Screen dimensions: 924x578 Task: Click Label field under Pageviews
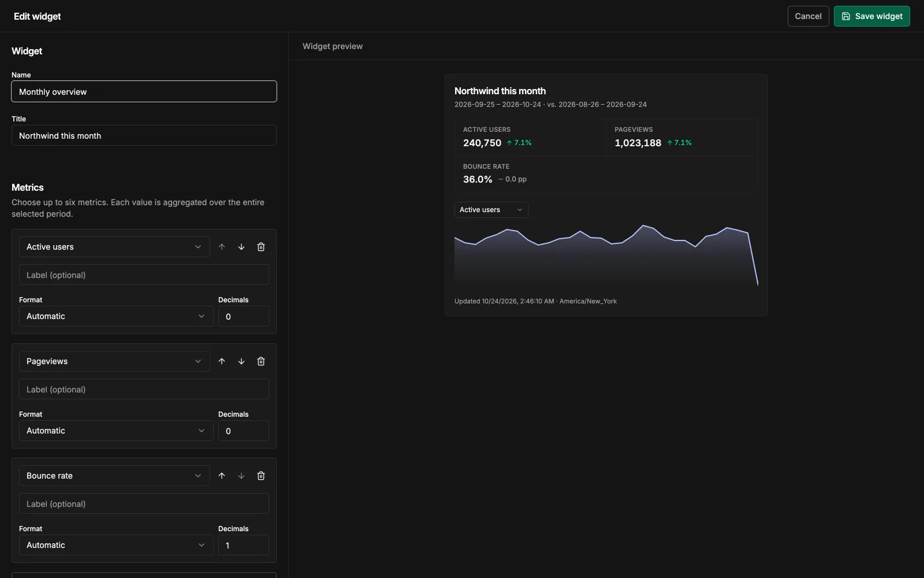click(144, 389)
